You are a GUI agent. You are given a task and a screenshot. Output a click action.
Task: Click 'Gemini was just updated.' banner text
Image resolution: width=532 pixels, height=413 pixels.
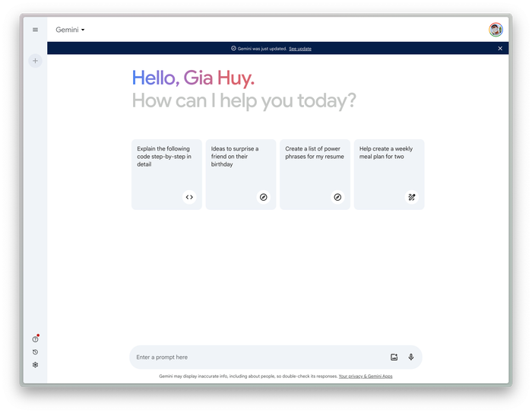(262, 49)
